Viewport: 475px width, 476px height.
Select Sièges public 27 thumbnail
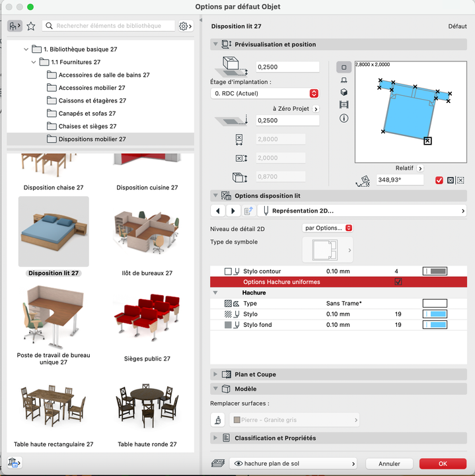(x=147, y=318)
